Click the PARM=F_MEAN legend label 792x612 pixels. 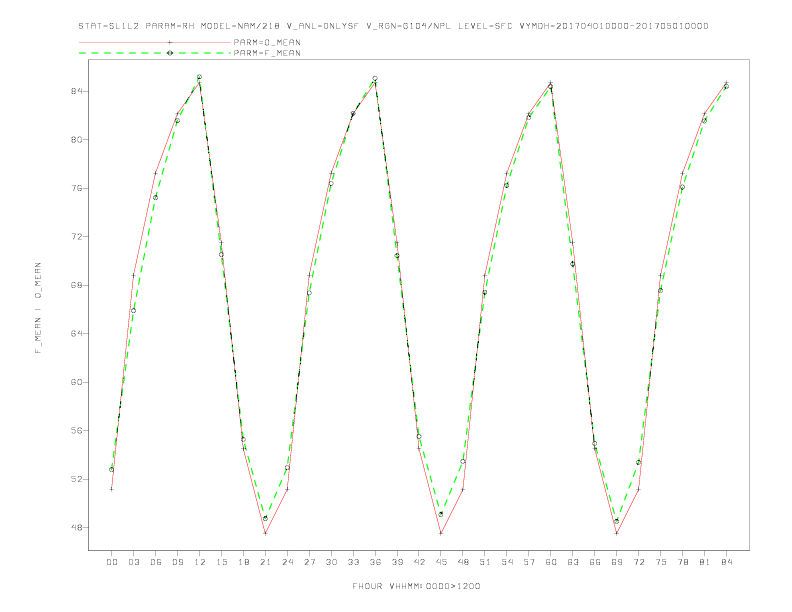(267, 53)
